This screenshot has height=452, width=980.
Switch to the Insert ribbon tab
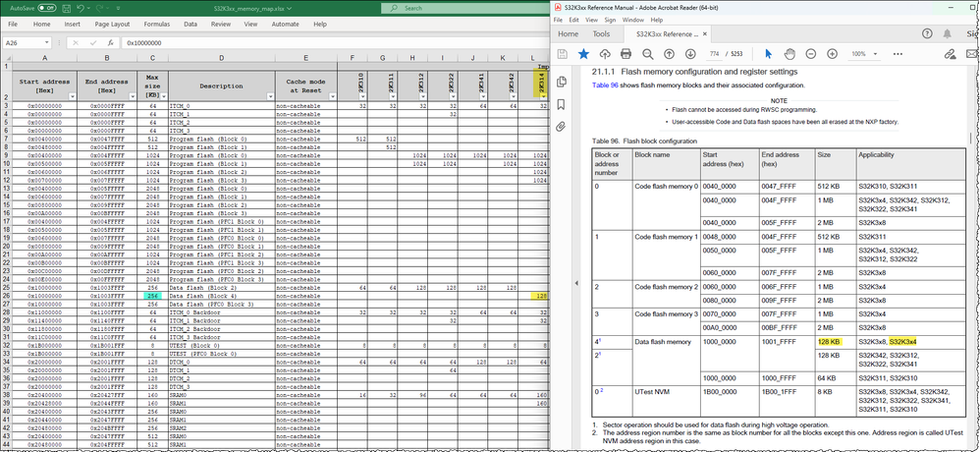click(x=72, y=25)
